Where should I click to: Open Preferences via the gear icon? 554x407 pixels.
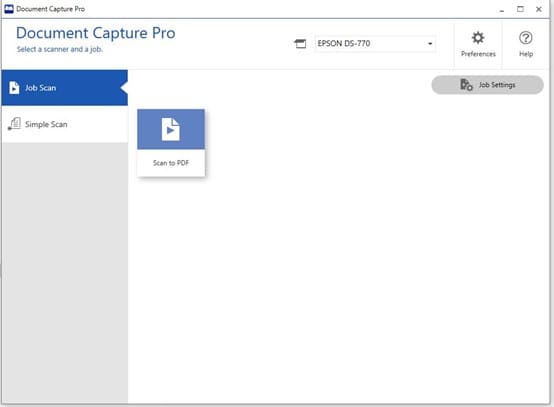(478, 37)
